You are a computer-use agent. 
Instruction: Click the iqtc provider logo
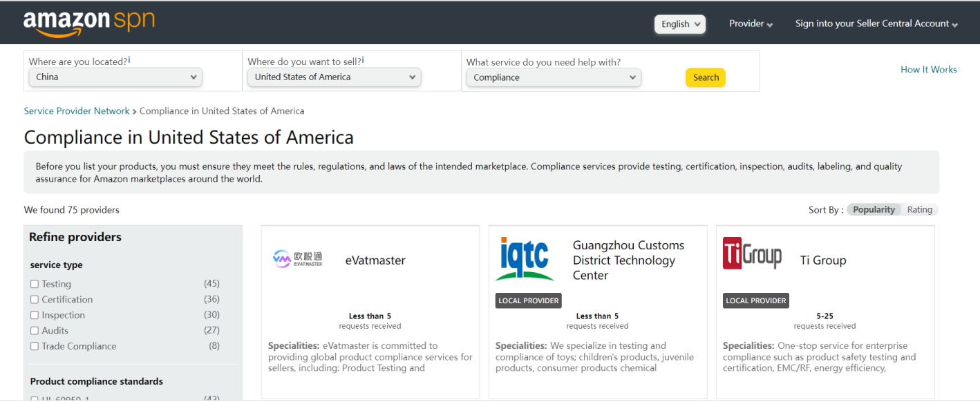click(525, 259)
